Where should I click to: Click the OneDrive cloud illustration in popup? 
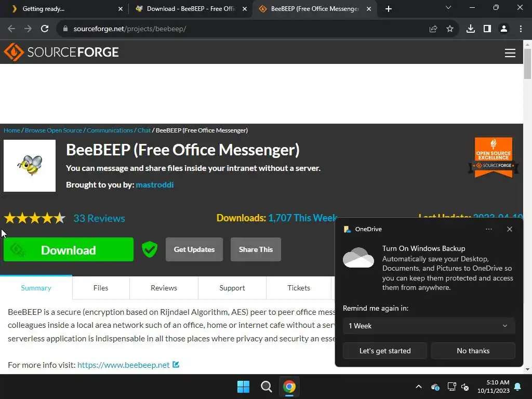(x=358, y=258)
